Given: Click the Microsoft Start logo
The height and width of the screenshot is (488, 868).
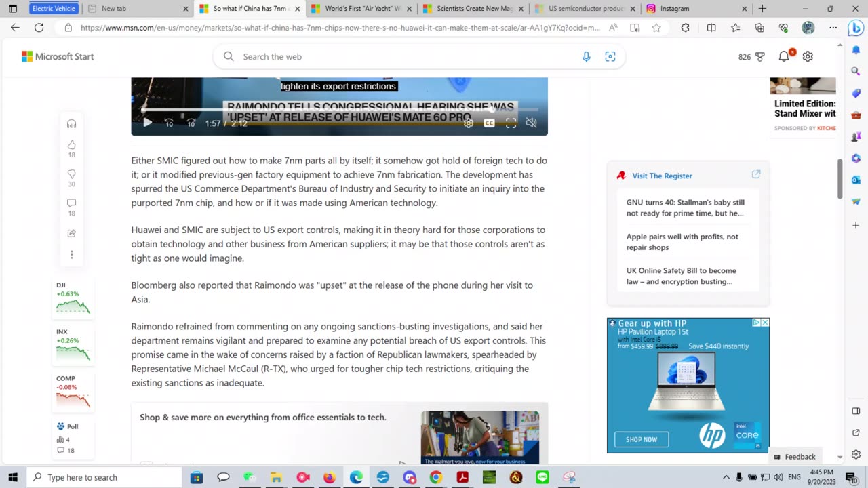Looking at the screenshot, I should pyautogui.click(x=58, y=56).
